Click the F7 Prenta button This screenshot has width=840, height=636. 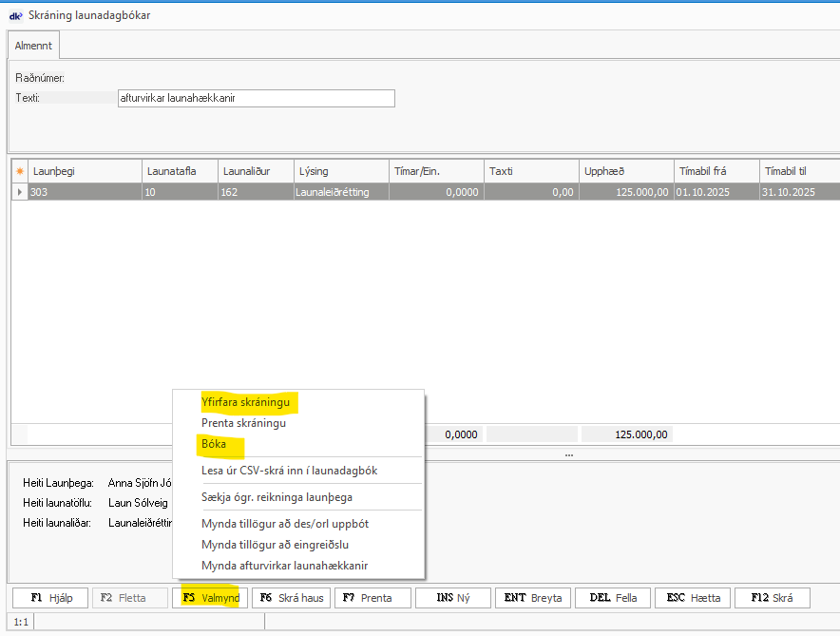point(372,598)
